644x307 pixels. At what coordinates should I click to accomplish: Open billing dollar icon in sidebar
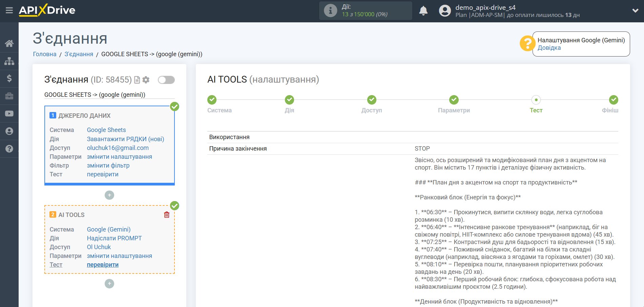click(x=9, y=79)
